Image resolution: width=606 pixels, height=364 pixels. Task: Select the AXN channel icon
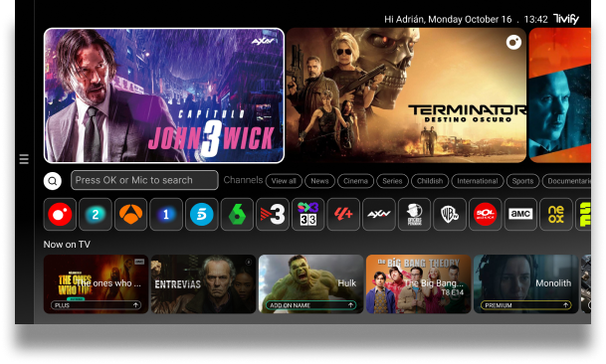[379, 215]
